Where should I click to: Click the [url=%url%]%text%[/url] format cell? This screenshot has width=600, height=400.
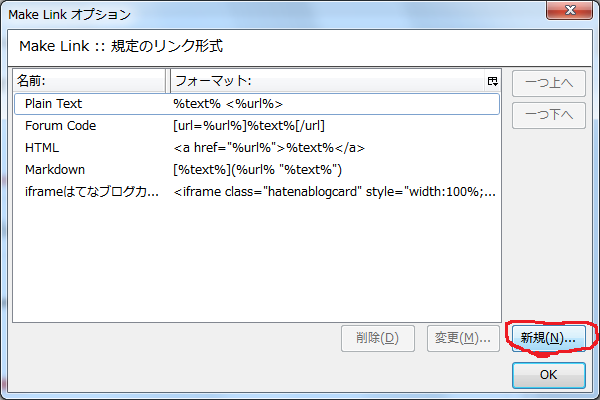click(x=249, y=125)
